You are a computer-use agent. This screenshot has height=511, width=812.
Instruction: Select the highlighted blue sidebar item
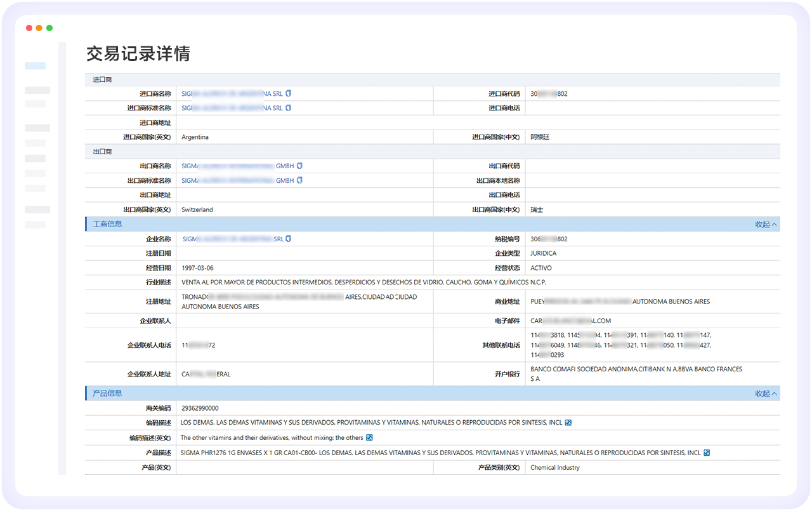tap(36, 66)
